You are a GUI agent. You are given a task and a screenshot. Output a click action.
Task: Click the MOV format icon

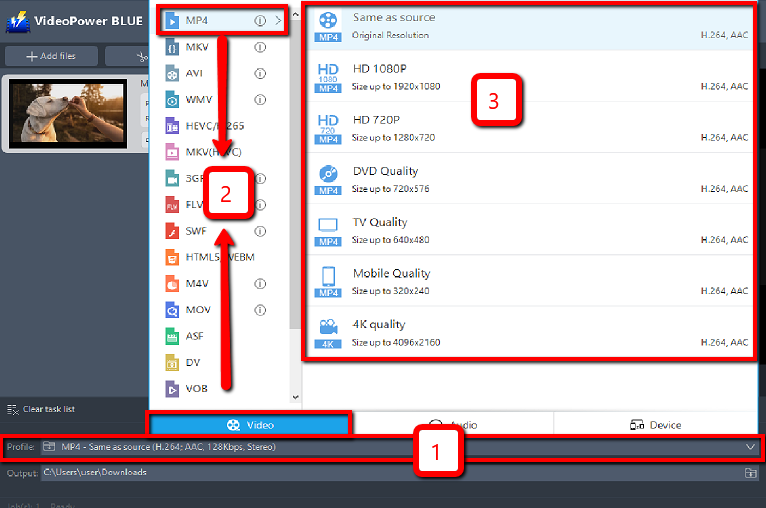(x=172, y=310)
